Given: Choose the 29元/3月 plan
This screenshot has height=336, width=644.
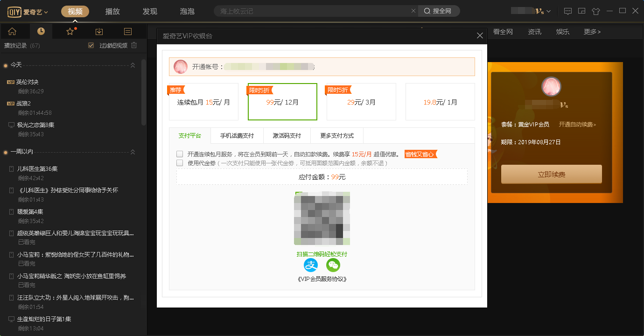Looking at the screenshot, I should click(361, 102).
